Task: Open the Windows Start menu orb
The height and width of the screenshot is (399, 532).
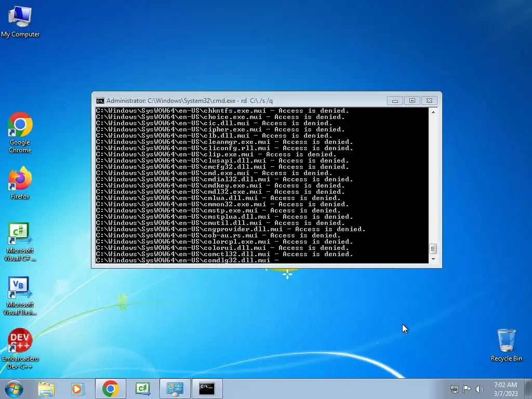Action: [x=14, y=389]
